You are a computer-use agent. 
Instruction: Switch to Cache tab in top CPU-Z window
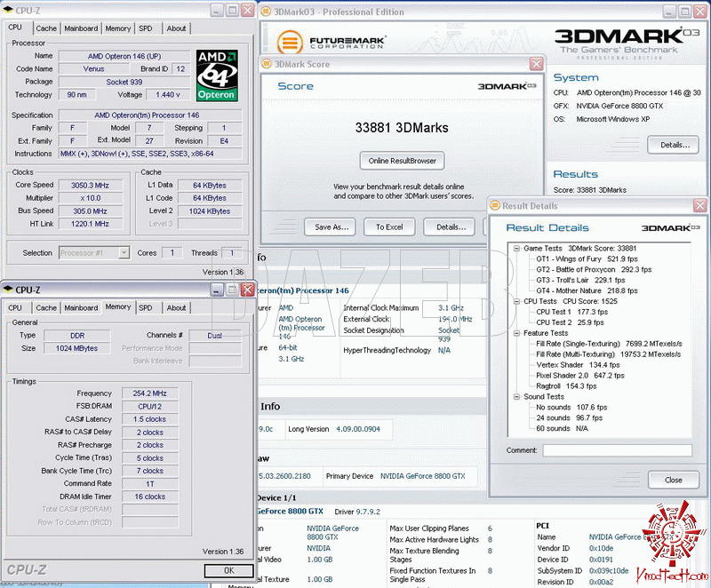click(46, 28)
